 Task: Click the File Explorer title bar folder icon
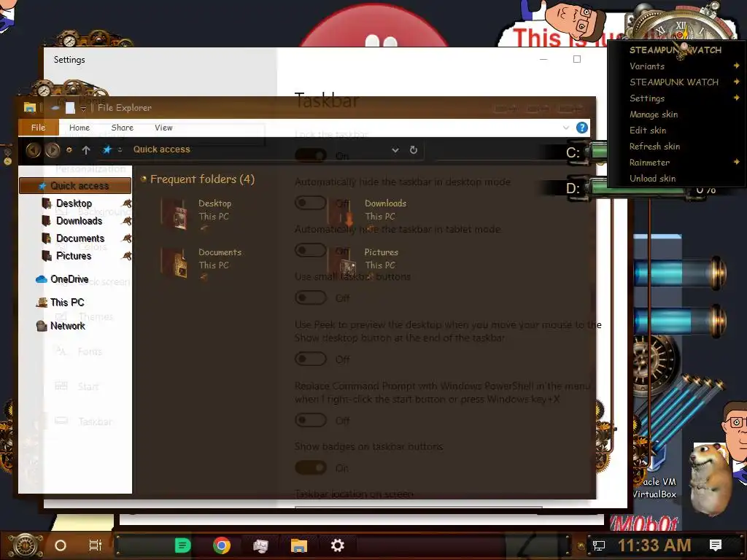[29, 108]
